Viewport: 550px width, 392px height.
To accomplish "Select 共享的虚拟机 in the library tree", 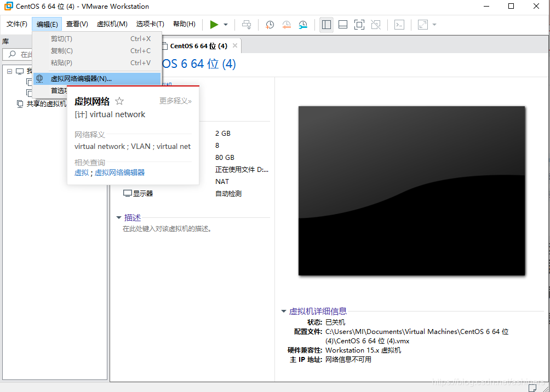I will tap(47, 104).
